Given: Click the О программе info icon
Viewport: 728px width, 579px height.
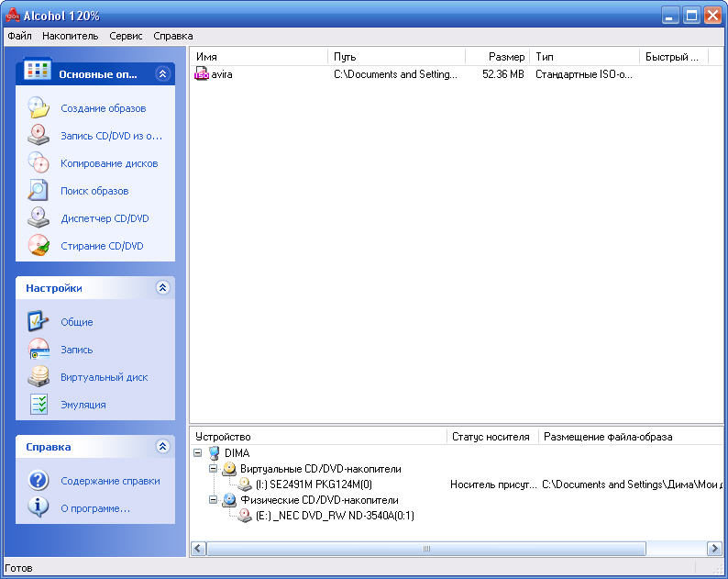Looking at the screenshot, I should [39, 507].
